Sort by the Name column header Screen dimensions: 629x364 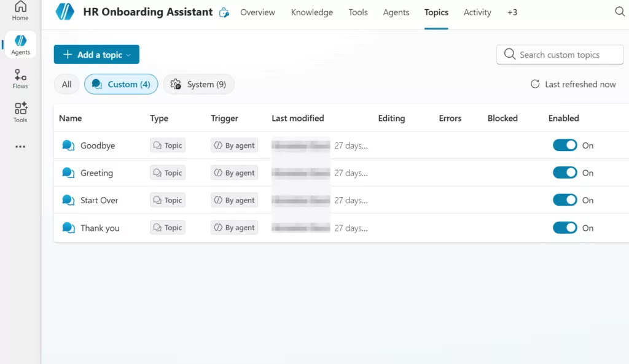tap(70, 118)
